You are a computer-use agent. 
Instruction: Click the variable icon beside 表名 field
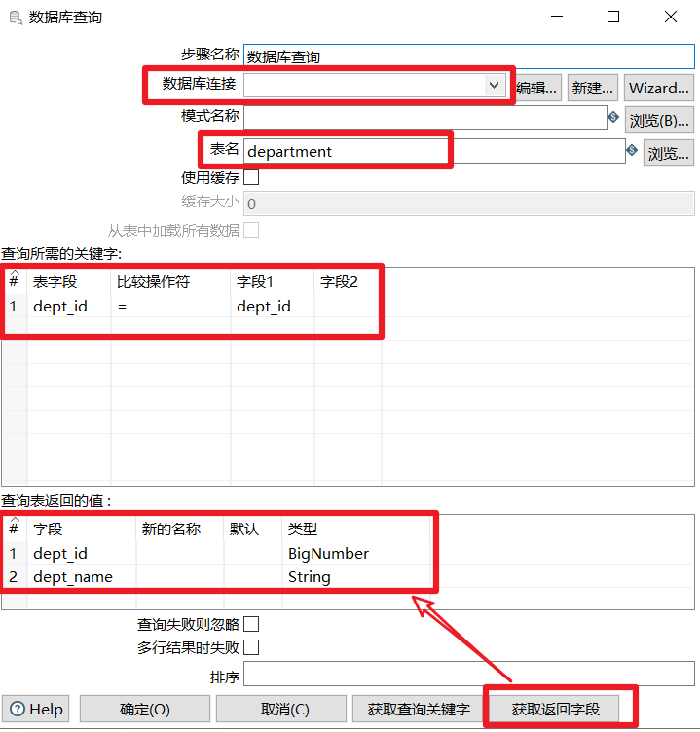(632, 150)
